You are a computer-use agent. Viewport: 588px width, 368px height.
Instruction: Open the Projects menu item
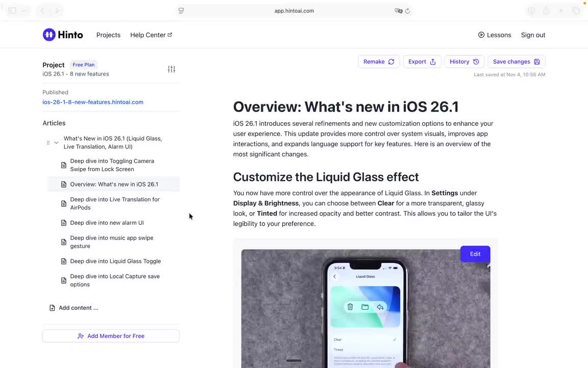[x=108, y=35]
